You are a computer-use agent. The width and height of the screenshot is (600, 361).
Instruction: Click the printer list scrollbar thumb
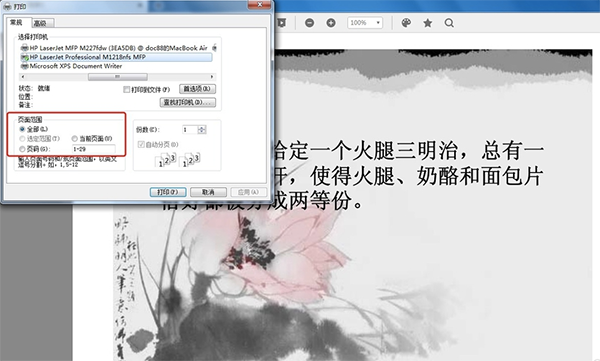pos(117,77)
